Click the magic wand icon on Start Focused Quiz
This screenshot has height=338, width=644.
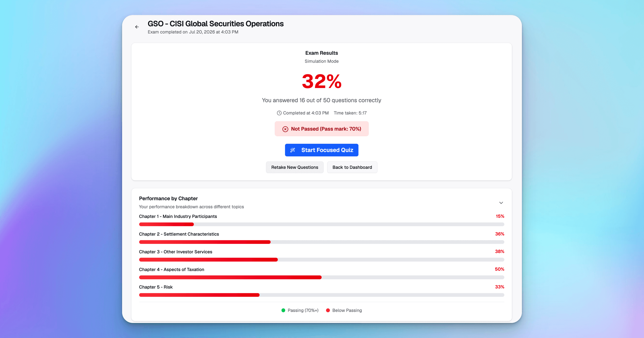pos(293,150)
